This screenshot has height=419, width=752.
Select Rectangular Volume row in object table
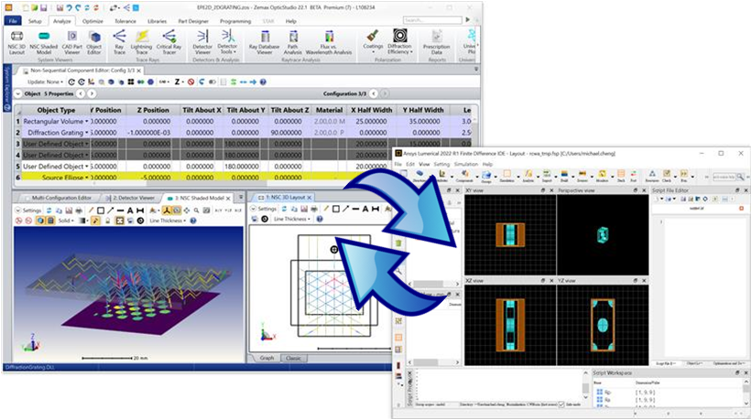(245, 122)
